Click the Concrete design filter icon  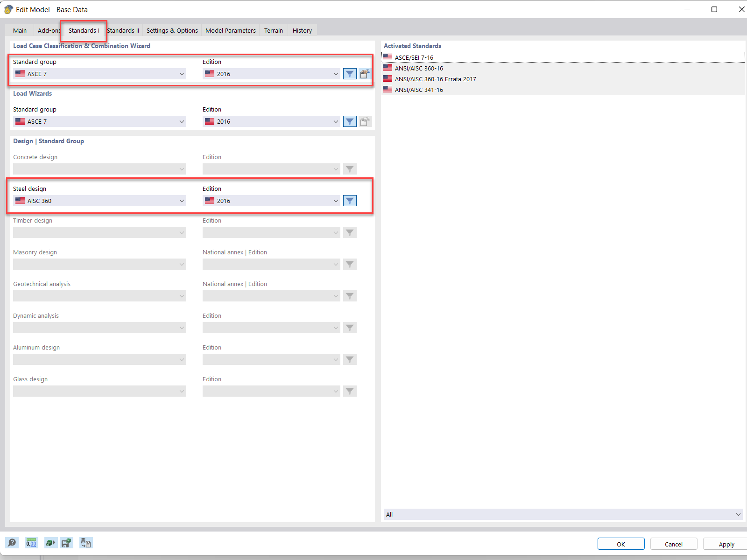(x=350, y=169)
